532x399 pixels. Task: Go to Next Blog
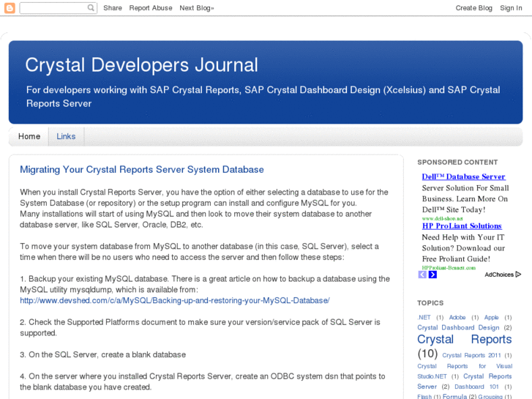(x=197, y=8)
